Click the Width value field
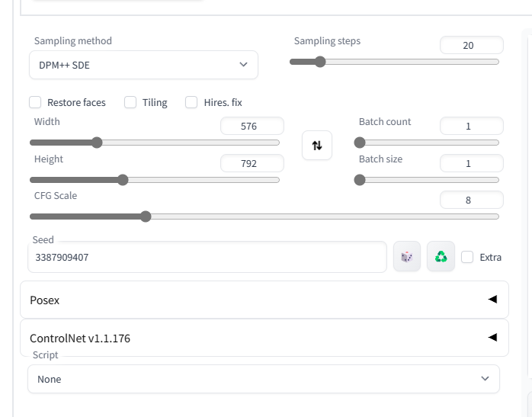This screenshot has width=532, height=417. coord(252,127)
